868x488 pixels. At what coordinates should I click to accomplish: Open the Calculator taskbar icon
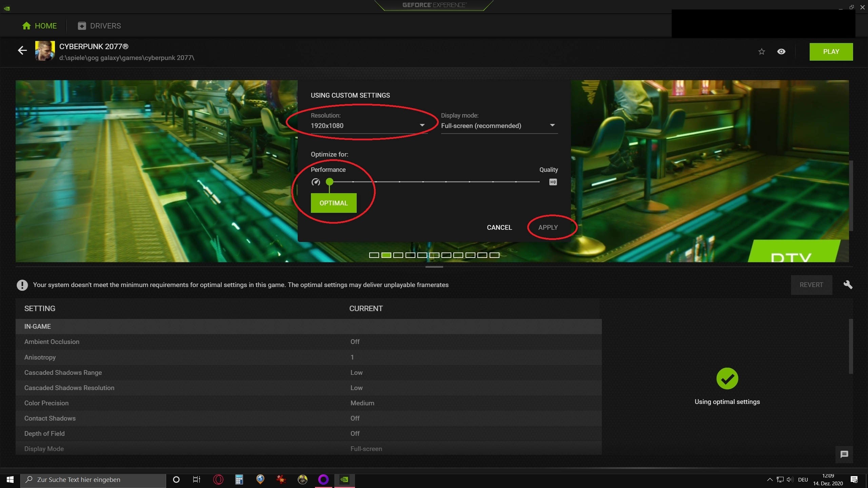(239, 480)
